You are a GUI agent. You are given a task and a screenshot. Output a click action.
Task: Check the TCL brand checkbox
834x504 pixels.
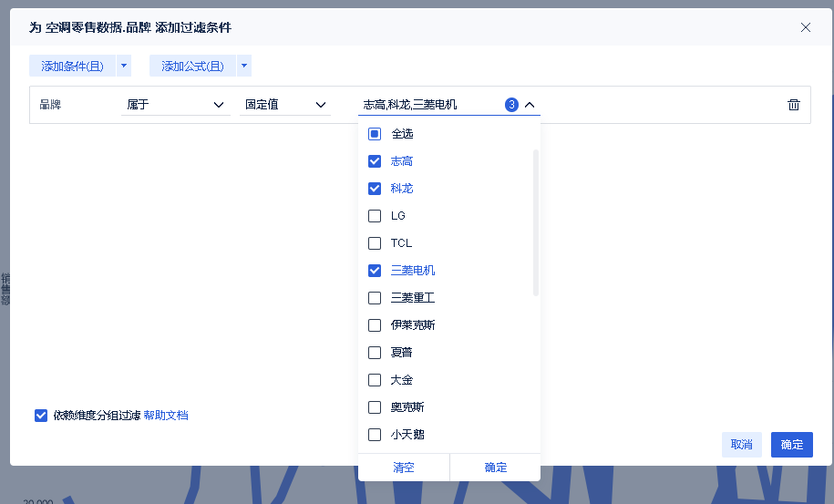[375, 243]
